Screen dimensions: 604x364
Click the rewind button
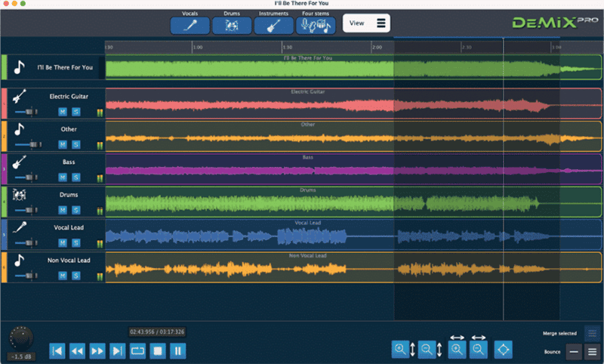pos(77,351)
